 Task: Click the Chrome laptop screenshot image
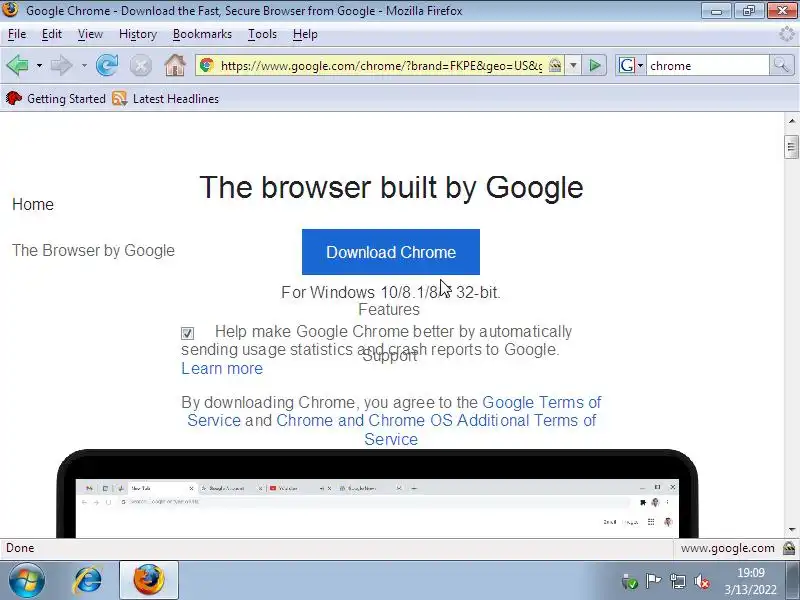point(377,493)
